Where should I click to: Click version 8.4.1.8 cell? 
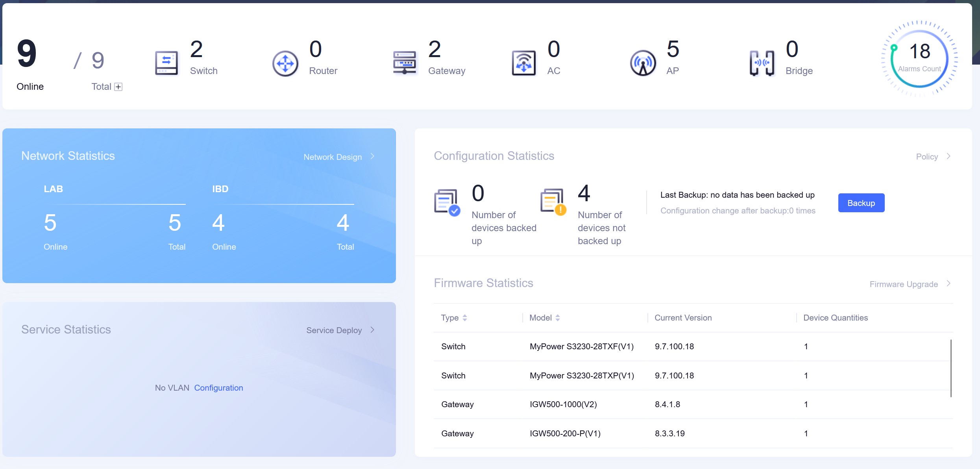[x=668, y=404]
